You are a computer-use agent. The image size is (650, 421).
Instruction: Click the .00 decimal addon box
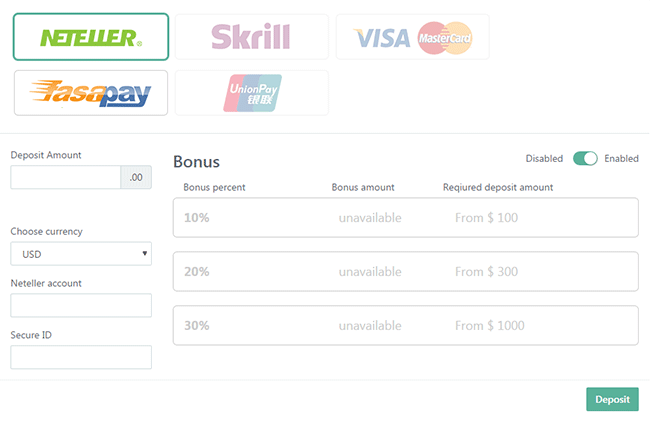136,177
